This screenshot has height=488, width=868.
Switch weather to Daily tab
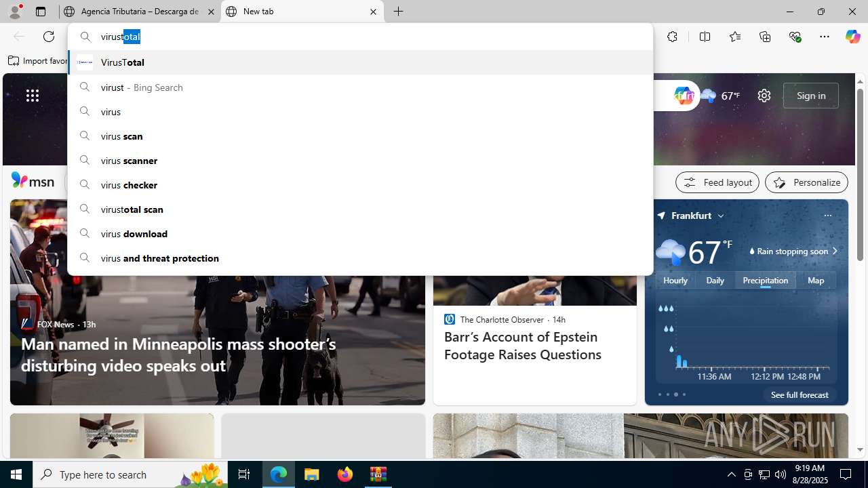[x=715, y=281]
